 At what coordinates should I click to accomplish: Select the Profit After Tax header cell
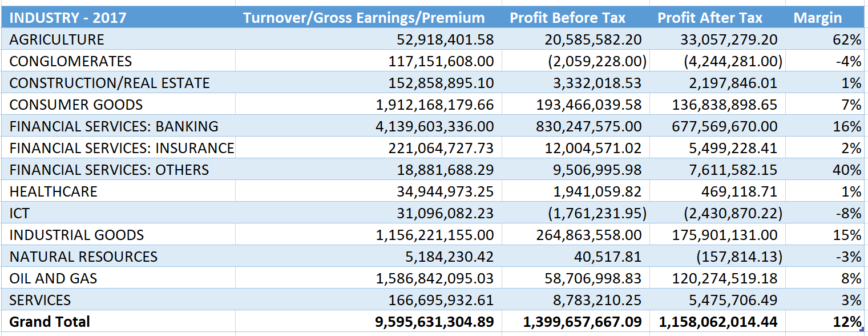coord(709,18)
